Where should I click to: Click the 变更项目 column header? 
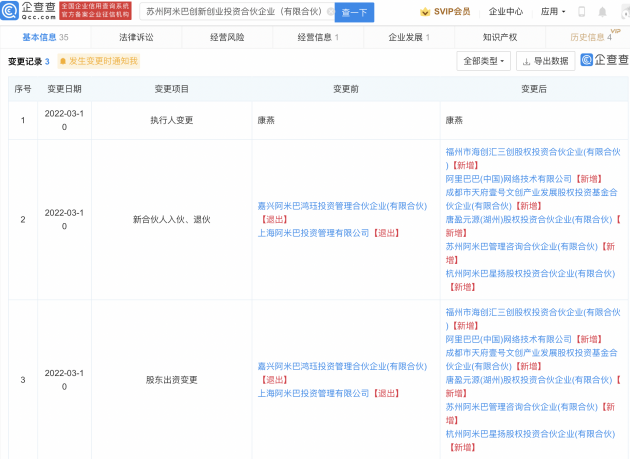coord(172,89)
